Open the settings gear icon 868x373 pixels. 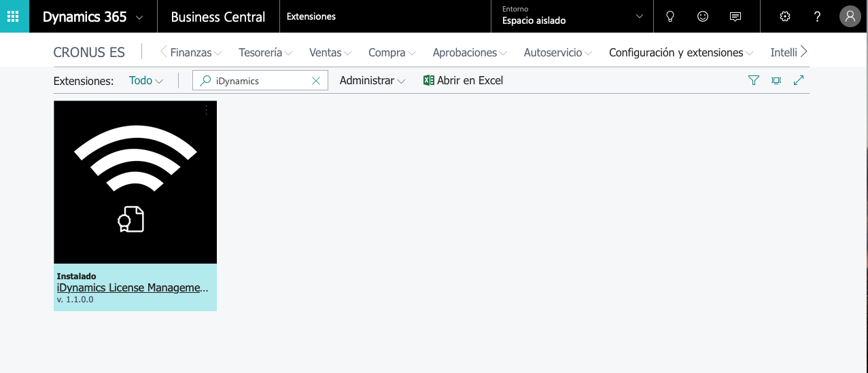coord(785,16)
